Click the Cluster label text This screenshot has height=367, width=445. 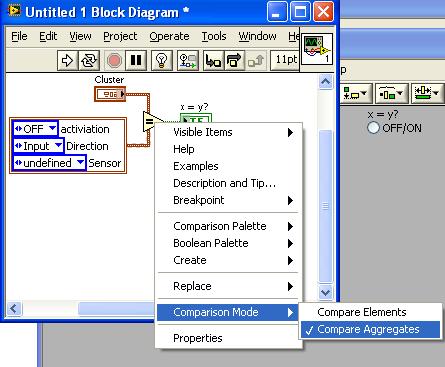coord(109,79)
